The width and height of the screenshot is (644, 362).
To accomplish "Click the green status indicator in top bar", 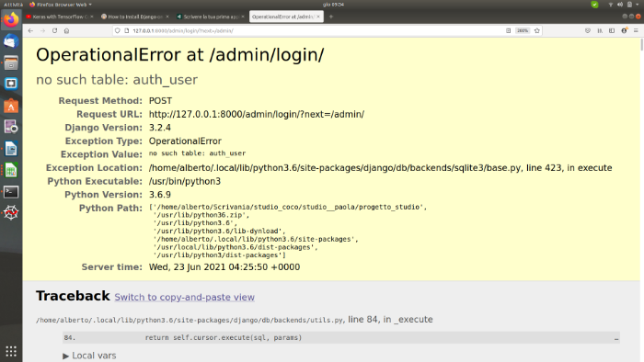I will click(594, 5).
